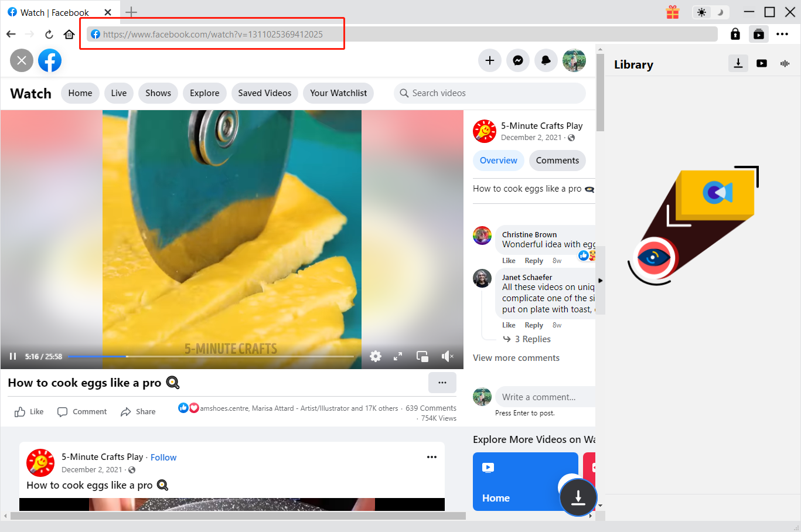Select the Saved Videos tab in Watch
Viewport: 801px width, 532px height.
[264, 93]
